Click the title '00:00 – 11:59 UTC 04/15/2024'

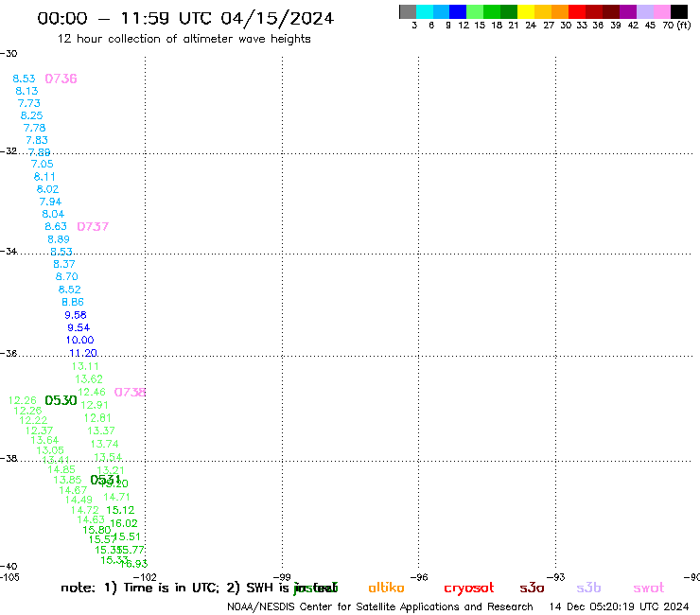coord(185,18)
